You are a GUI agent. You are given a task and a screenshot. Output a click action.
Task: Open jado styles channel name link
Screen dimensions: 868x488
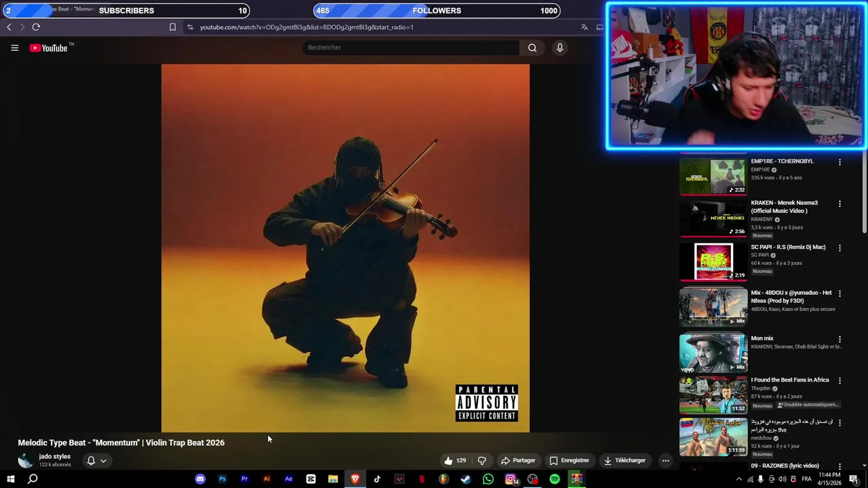pyautogui.click(x=55, y=456)
